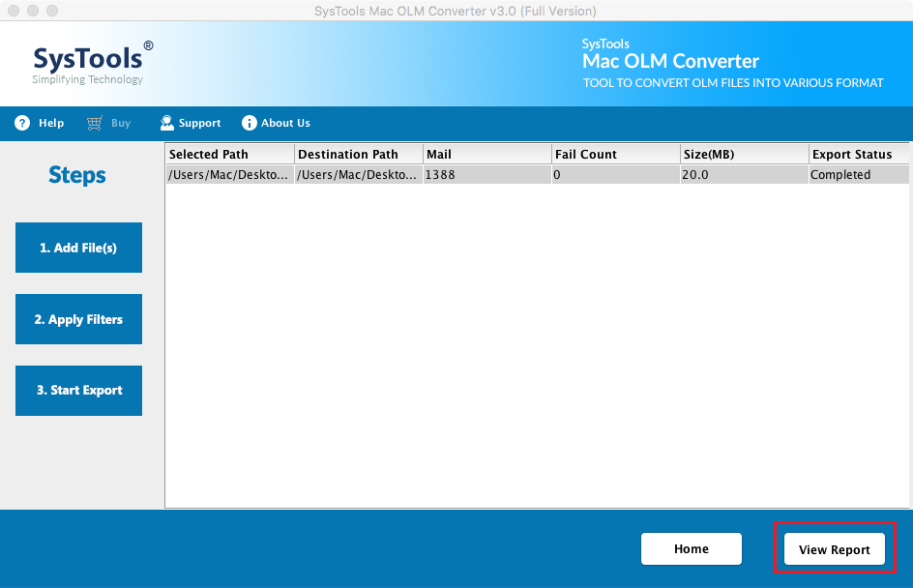913x588 pixels.
Task: Minimize the window with the middle title bar button
Action: [x=33, y=11]
